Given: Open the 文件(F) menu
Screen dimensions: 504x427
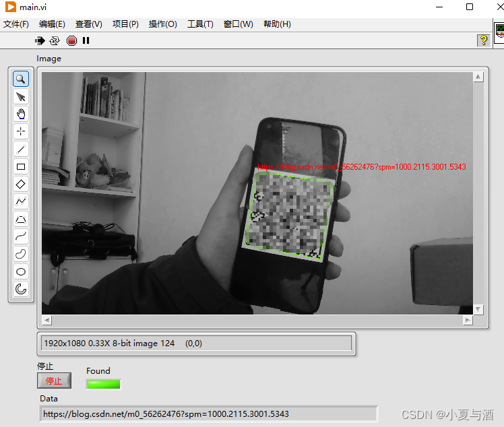Looking at the screenshot, I should [x=16, y=24].
